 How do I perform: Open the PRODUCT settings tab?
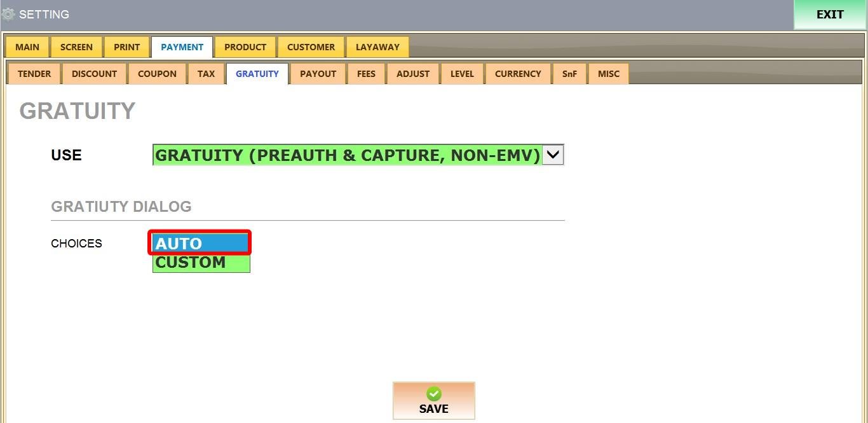click(x=245, y=47)
